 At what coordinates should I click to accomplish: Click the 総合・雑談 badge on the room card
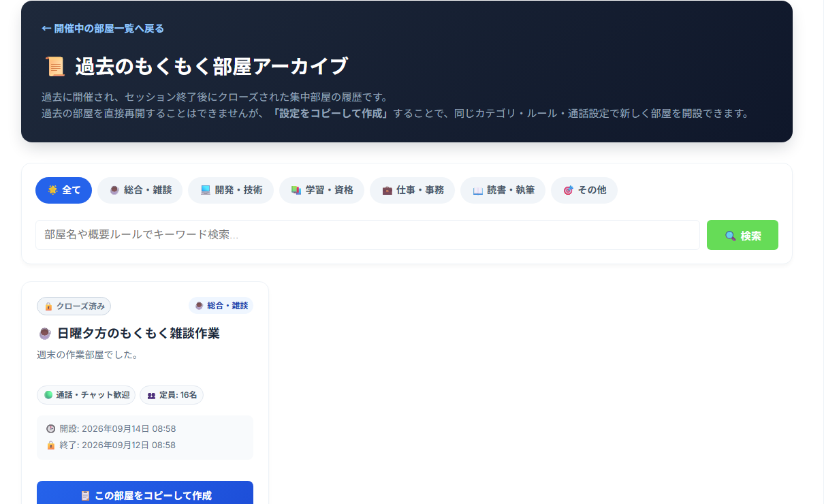click(x=221, y=306)
